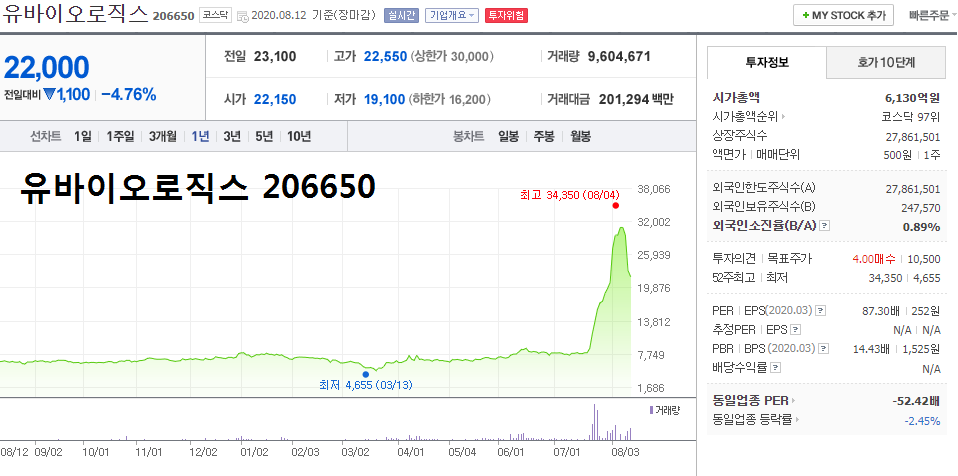
Task: Open the 동일업종 등락률 link
Action: (756, 419)
